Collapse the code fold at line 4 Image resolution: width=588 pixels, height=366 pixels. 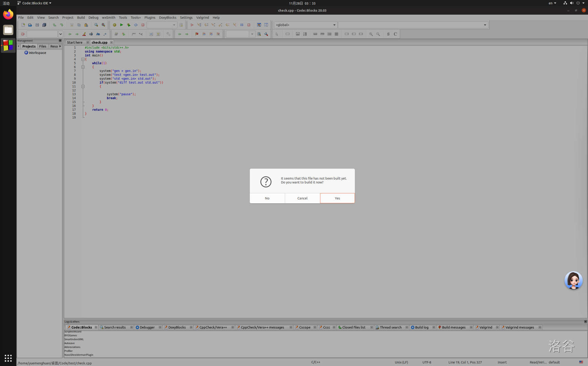pyautogui.click(x=83, y=59)
